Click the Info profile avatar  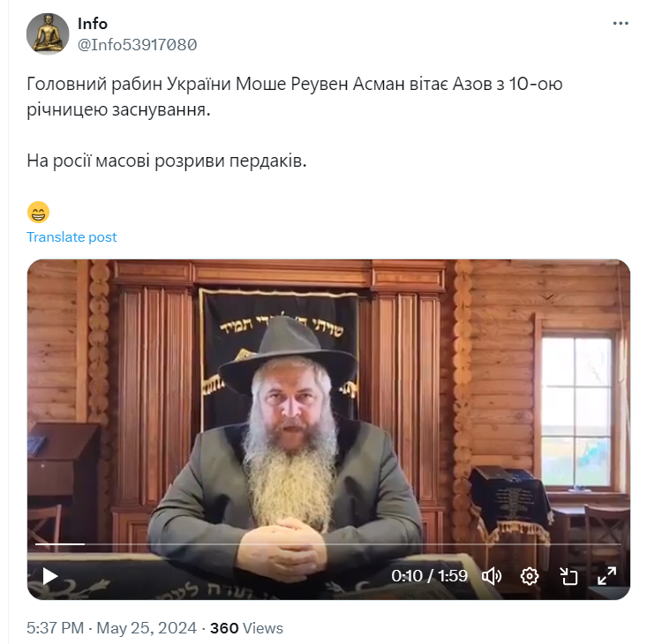48,34
